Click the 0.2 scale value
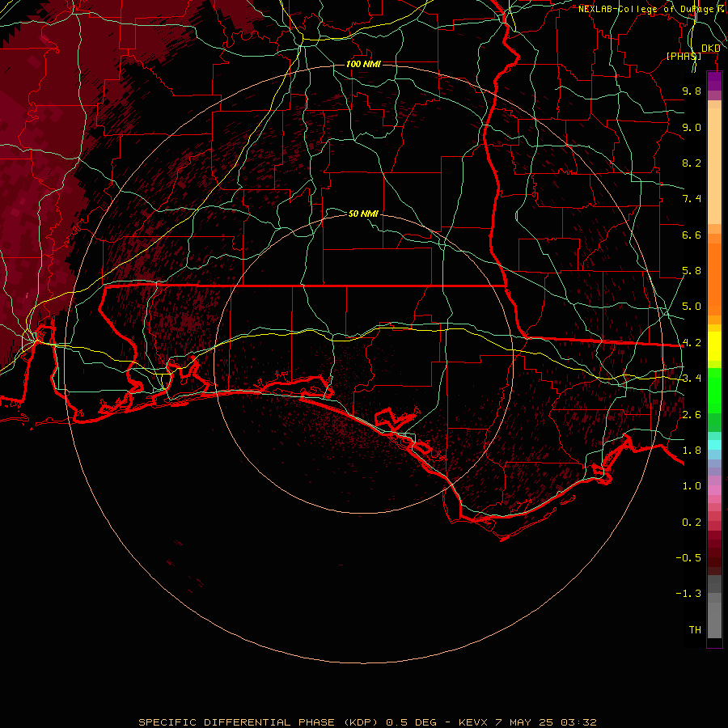728x728 pixels. point(692,523)
